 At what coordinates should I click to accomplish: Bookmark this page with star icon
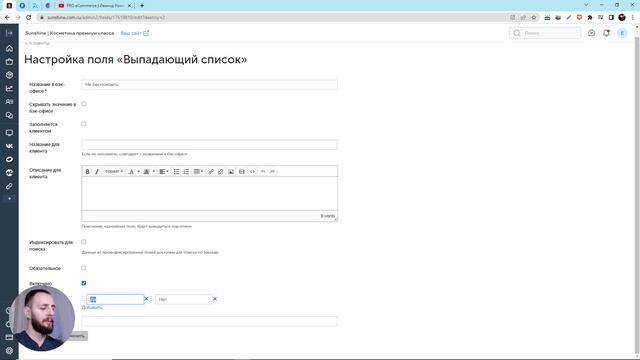pos(533,18)
